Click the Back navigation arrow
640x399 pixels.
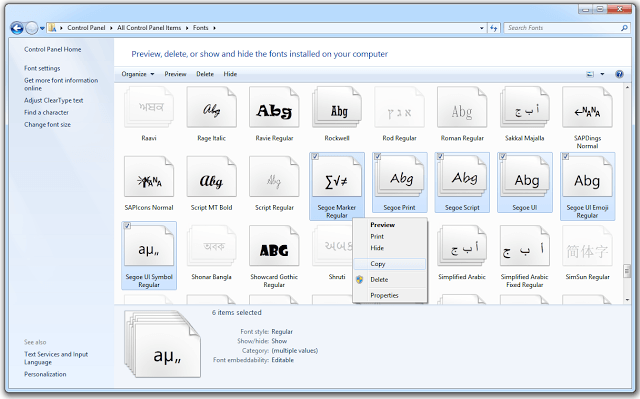tap(17, 28)
